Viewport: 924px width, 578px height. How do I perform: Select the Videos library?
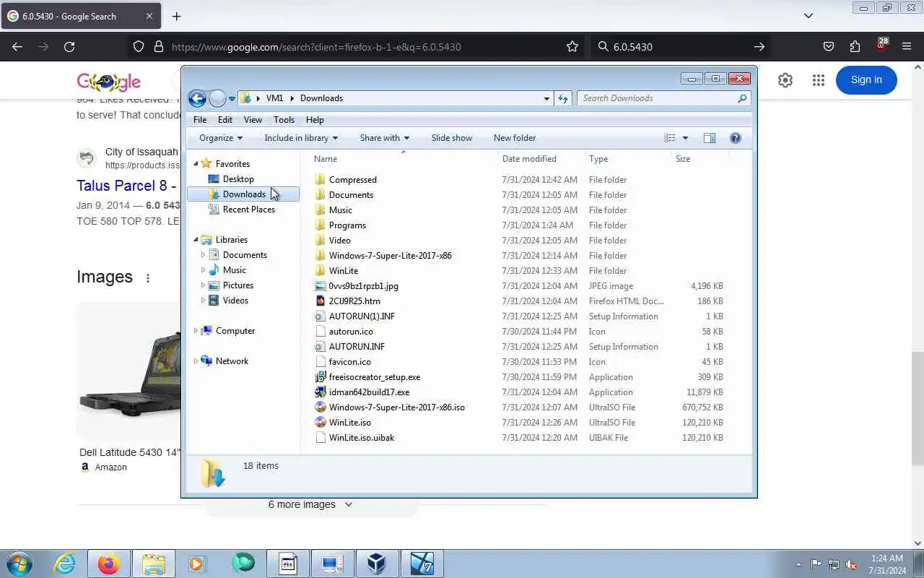[235, 301]
